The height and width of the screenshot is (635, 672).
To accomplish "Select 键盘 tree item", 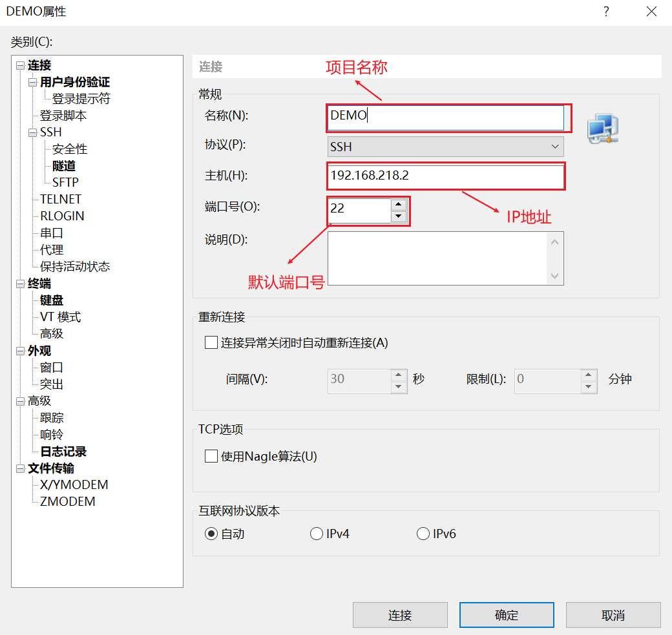I will pos(52,300).
